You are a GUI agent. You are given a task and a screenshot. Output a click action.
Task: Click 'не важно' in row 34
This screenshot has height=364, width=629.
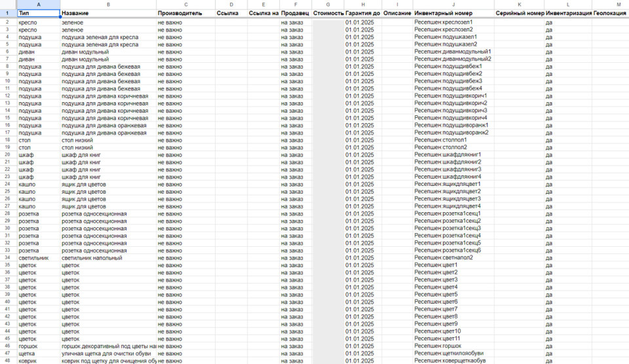click(185, 258)
